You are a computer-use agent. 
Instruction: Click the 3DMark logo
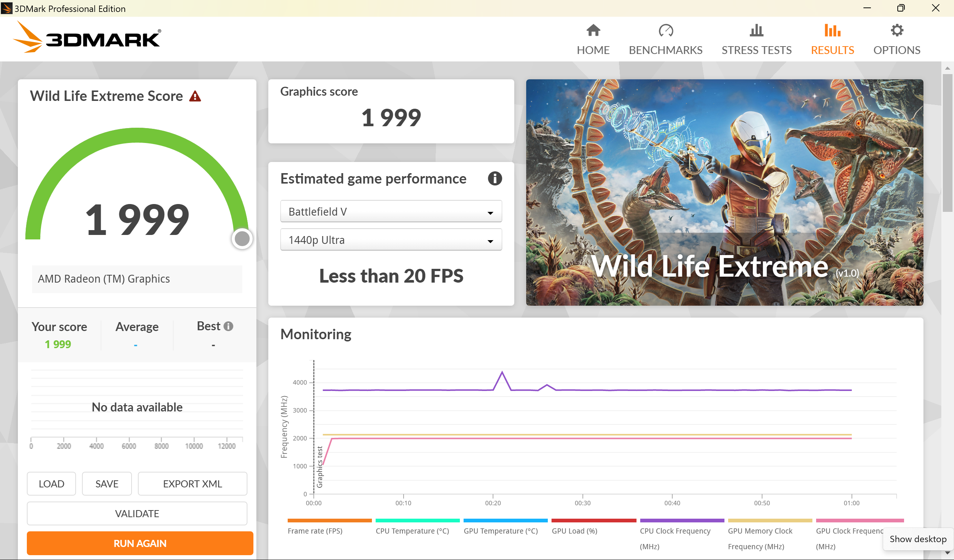tap(87, 38)
